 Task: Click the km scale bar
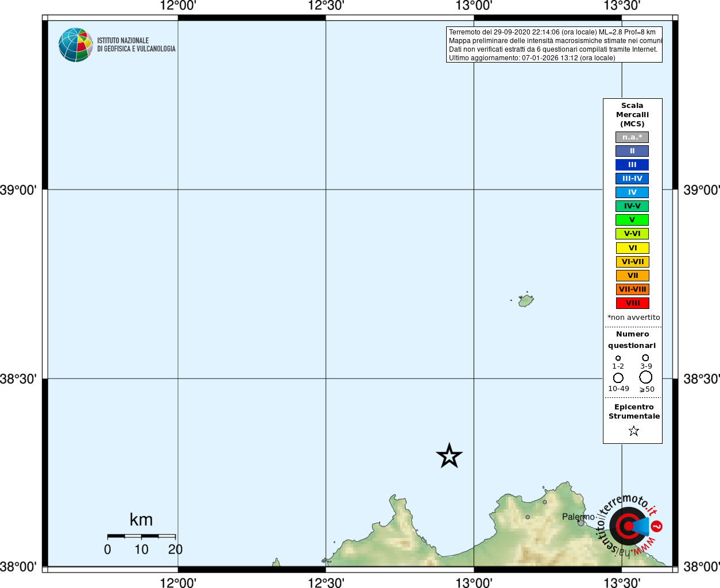click(x=141, y=536)
